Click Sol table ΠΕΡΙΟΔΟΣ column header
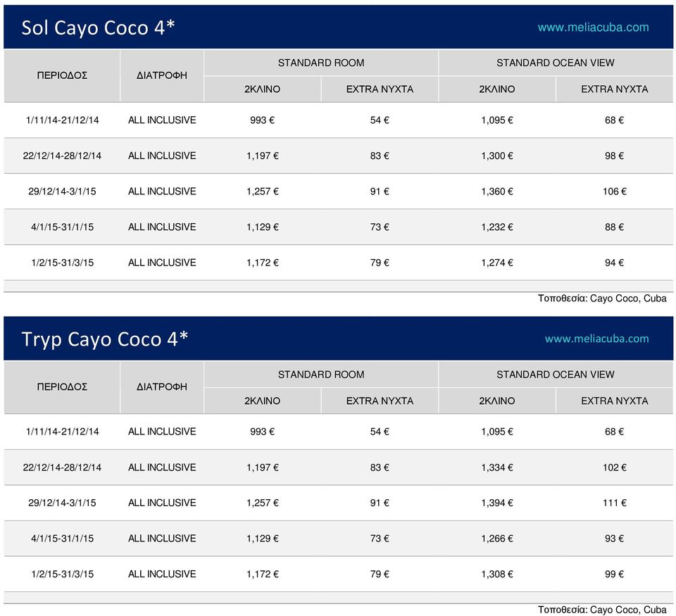676x616 pixels. click(62, 76)
